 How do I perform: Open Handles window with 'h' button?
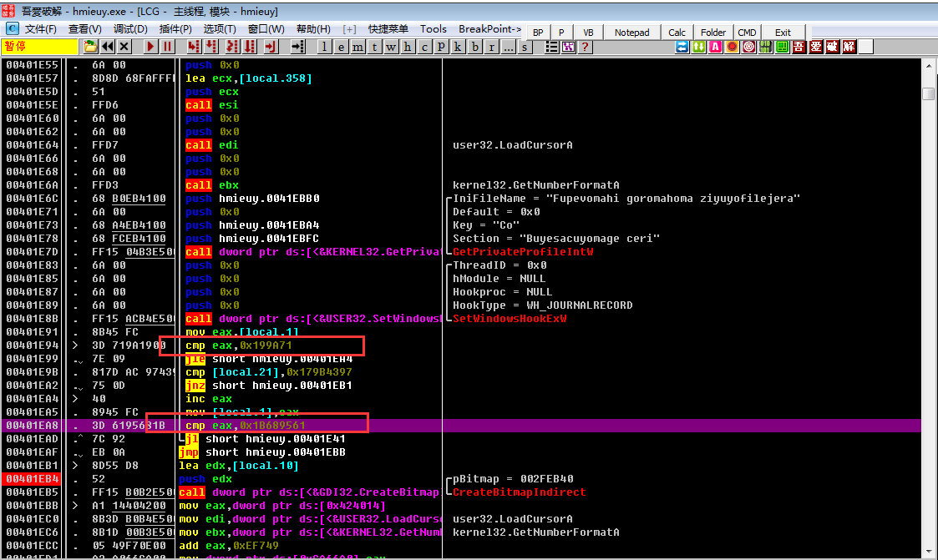[408, 47]
